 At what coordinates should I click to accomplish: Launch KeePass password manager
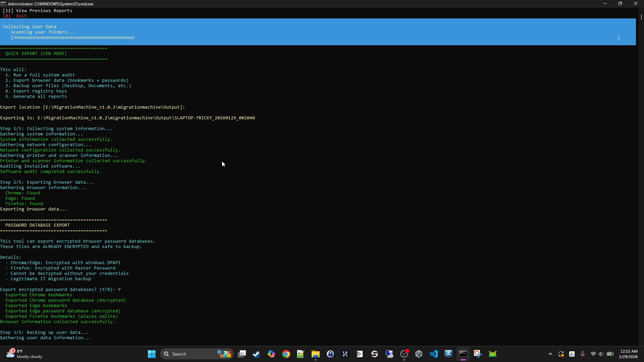pos(331,354)
